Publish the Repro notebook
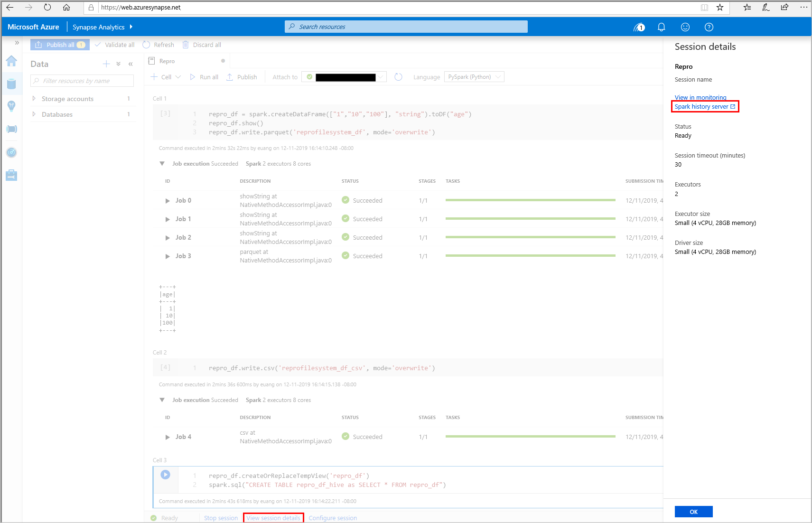The width and height of the screenshot is (812, 523). point(242,77)
